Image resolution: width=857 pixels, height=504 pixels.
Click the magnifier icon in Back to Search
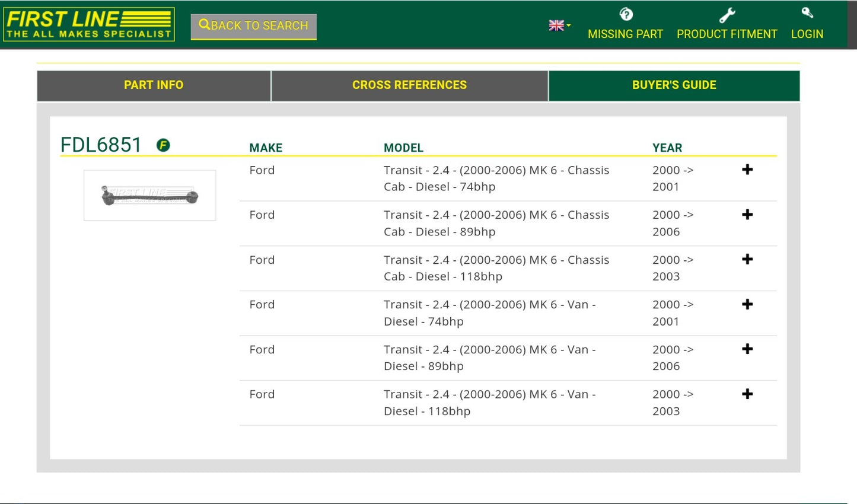[204, 25]
